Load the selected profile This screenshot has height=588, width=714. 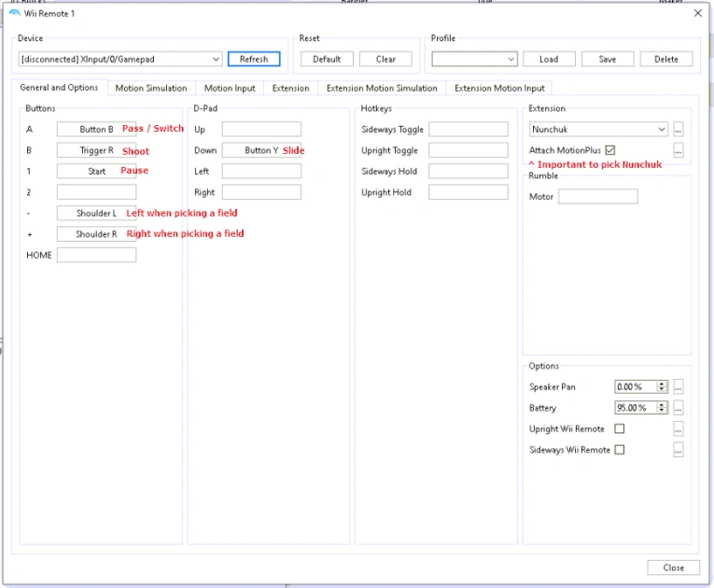click(x=549, y=59)
